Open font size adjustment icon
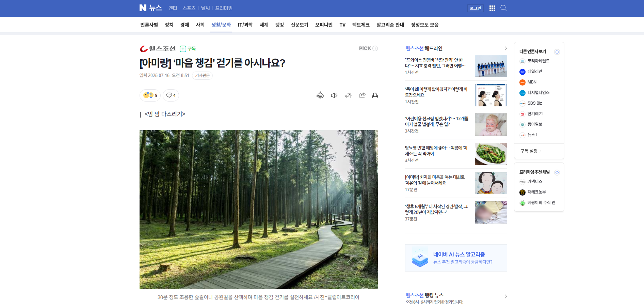The image size is (644, 308). tap(348, 96)
